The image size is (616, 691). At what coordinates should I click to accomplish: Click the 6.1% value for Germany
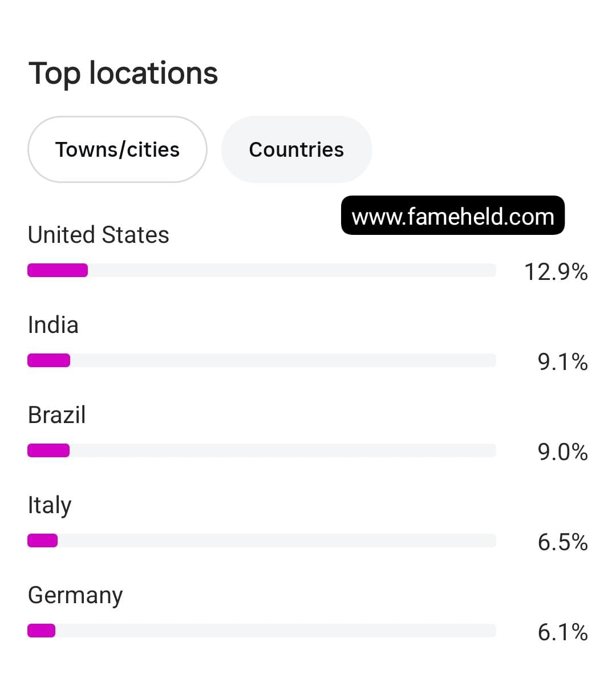[x=562, y=632]
